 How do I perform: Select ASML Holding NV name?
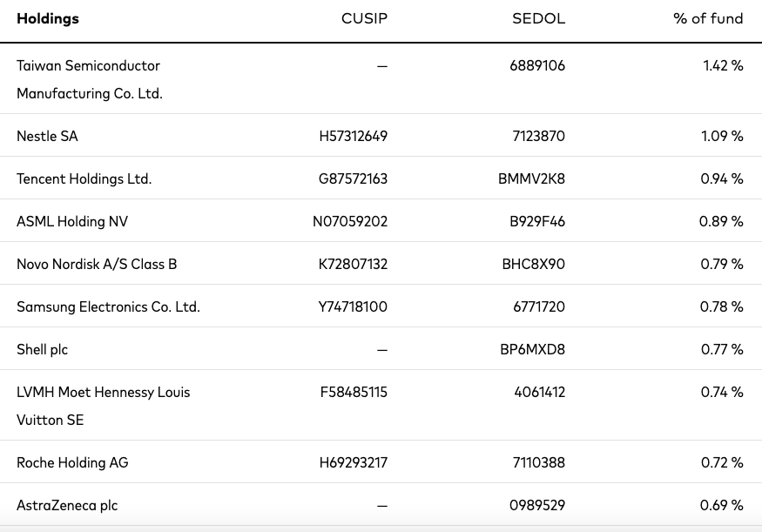coord(72,221)
